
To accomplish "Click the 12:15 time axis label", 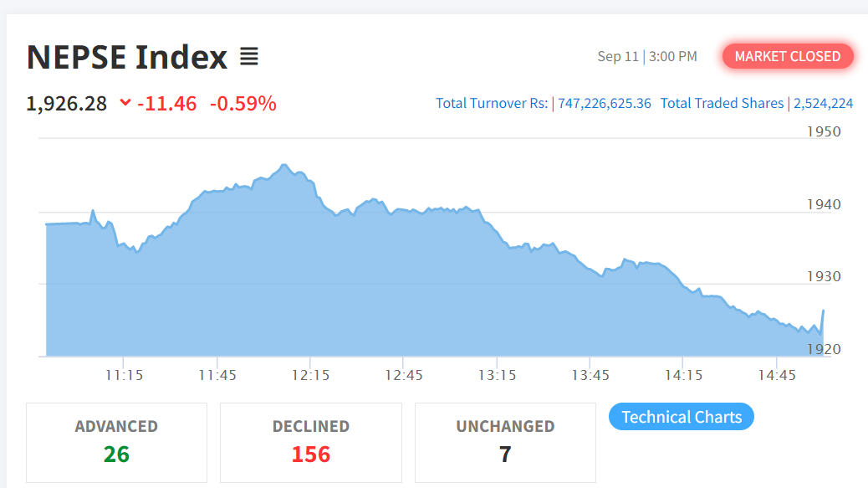I will pyautogui.click(x=310, y=376).
